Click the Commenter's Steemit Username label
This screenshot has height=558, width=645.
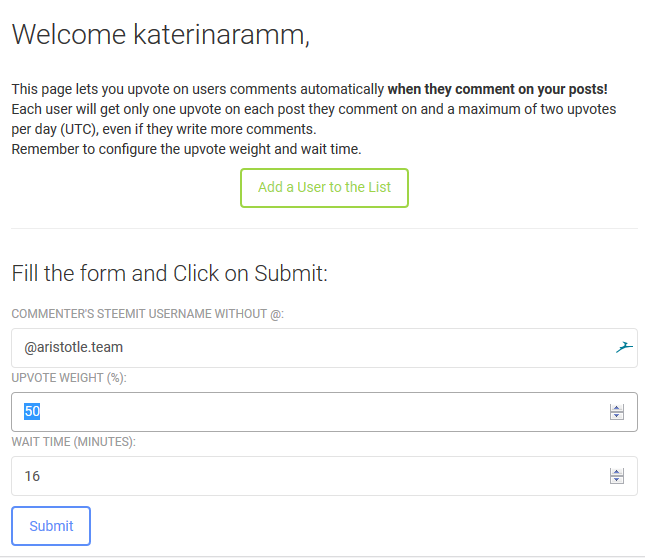(x=148, y=314)
